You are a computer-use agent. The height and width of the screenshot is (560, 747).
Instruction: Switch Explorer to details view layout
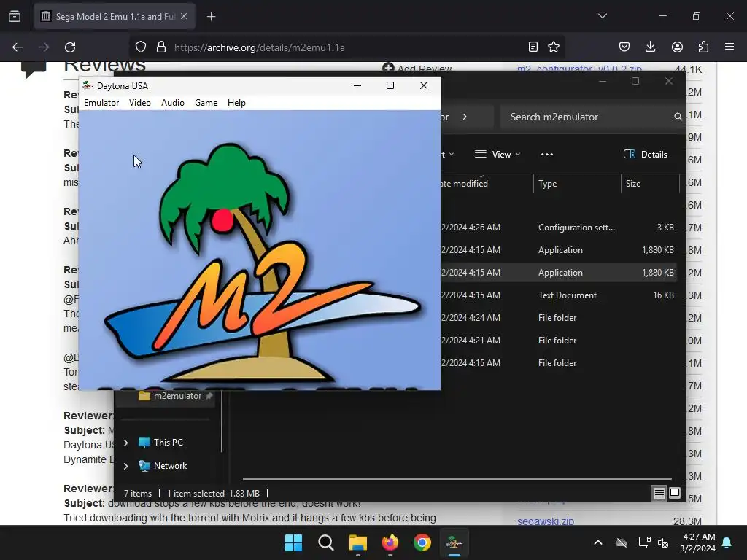point(659,494)
